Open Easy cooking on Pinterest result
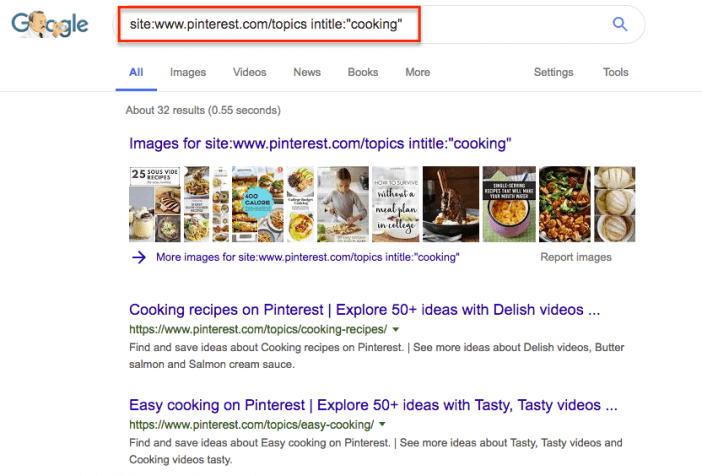Viewport: 702px width, 476px height. pyautogui.click(x=373, y=405)
